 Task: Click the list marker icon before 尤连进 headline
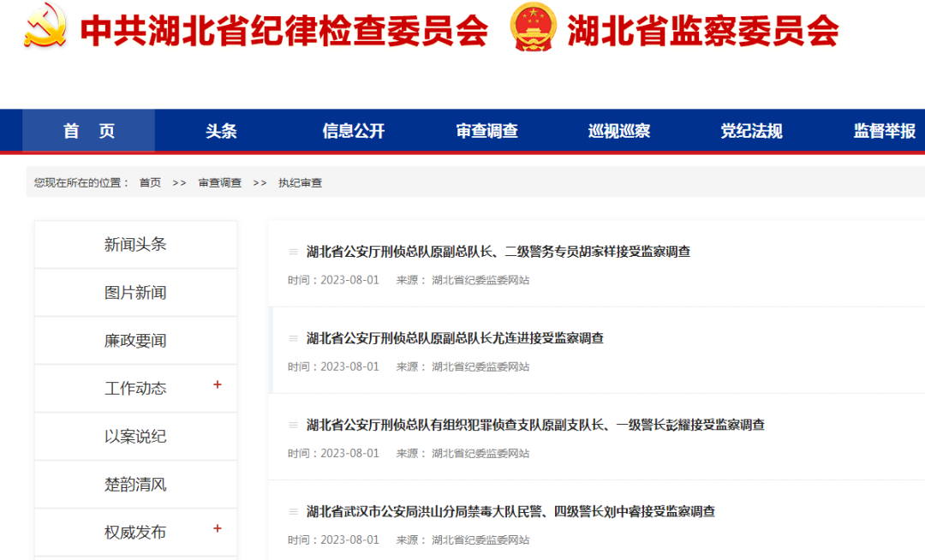(291, 338)
